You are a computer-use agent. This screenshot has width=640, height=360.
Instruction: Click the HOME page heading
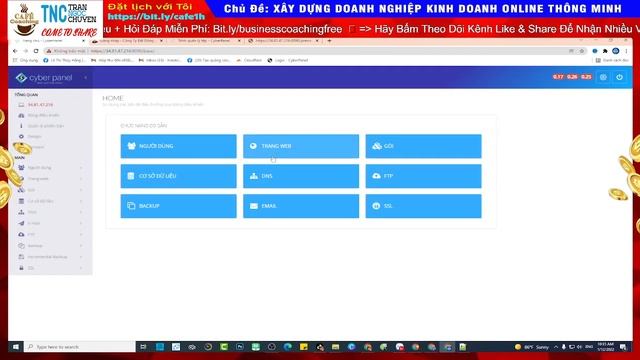click(x=113, y=98)
